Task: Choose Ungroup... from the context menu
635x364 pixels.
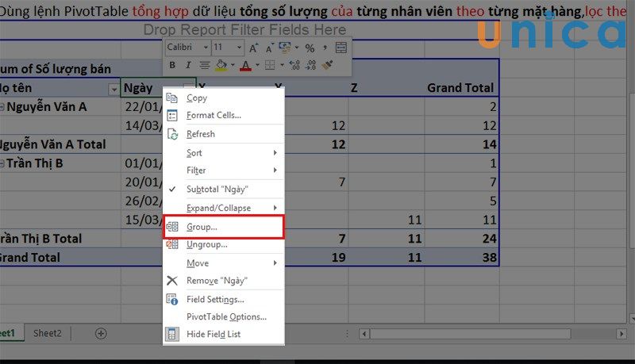Action: coord(224,245)
